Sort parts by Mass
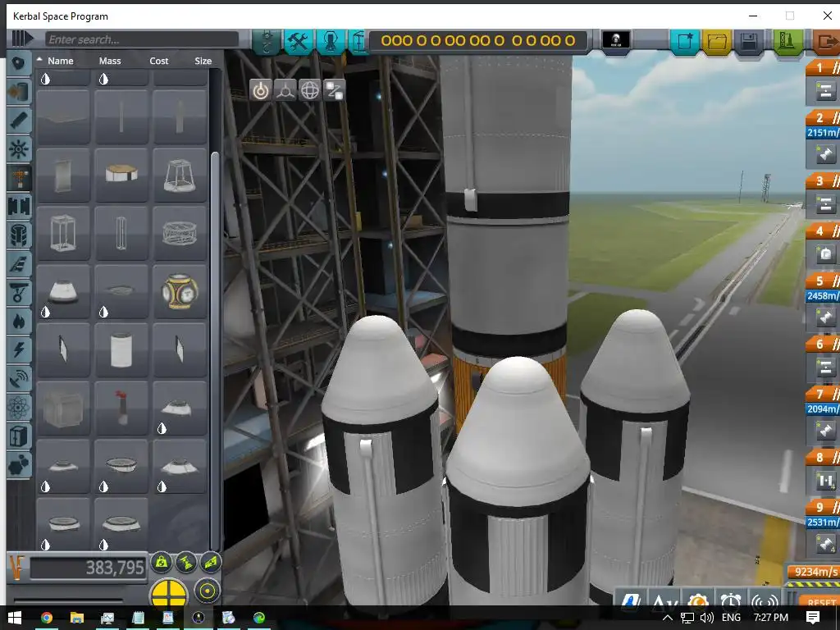Image resolution: width=840 pixels, height=630 pixels. [x=110, y=61]
